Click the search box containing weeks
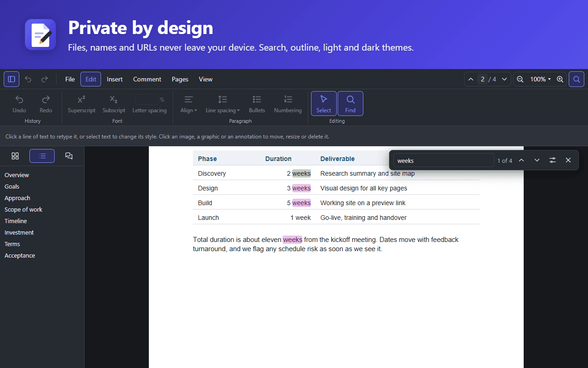The width and height of the screenshot is (588, 368). pyautogui.click(x=443, y=160)
